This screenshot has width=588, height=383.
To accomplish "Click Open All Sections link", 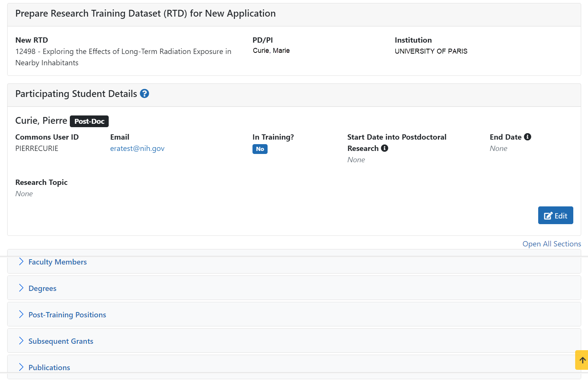I will tap(551, 244).
